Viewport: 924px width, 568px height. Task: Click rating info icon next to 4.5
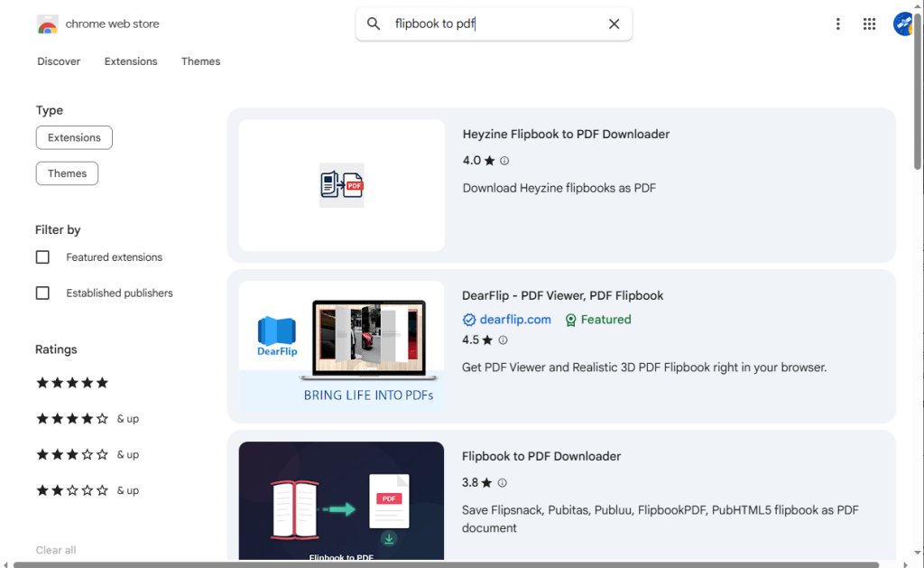pos(503,340)
